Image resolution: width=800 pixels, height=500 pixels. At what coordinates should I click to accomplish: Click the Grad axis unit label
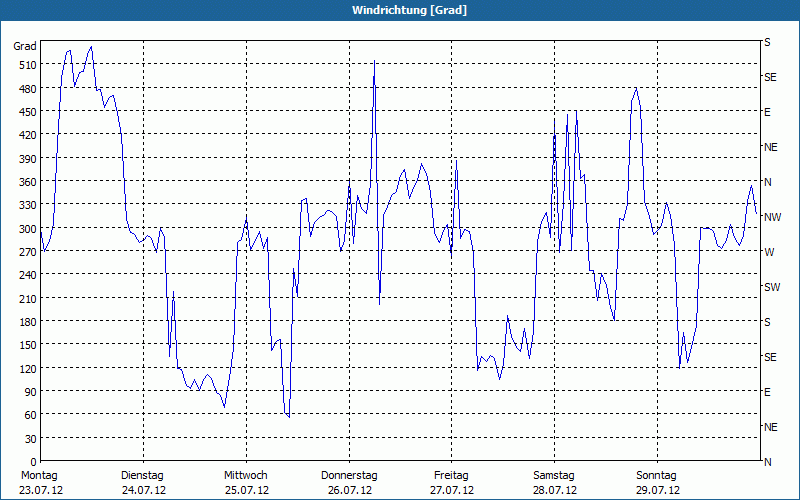(x=25, y=46)
